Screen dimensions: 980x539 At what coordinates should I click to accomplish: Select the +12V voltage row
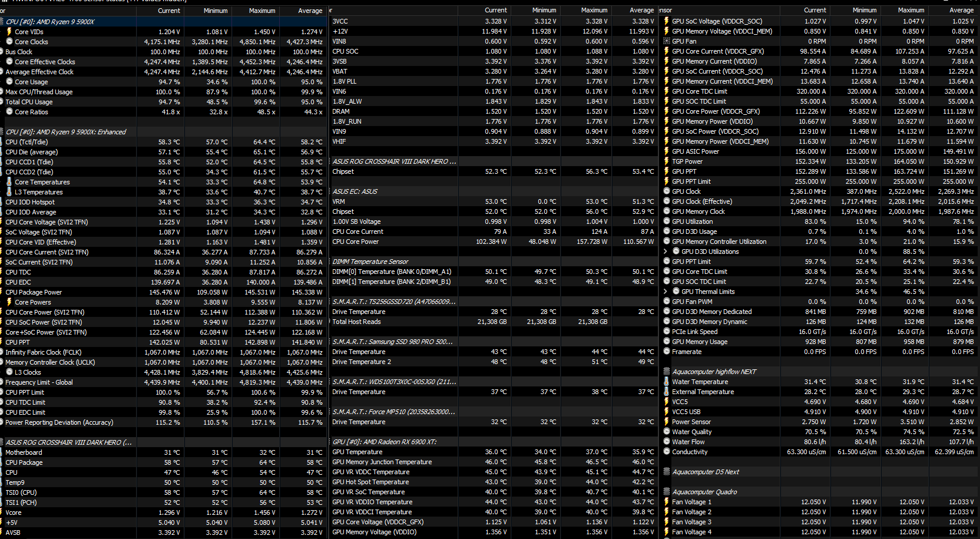point(494,31)
